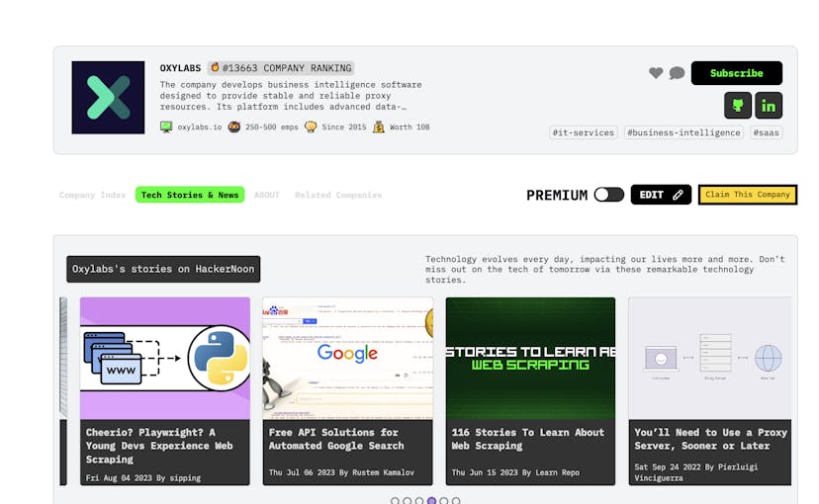
Task: Open 'Cheerio? Playwright?' story title
Action: pos(159,446)
